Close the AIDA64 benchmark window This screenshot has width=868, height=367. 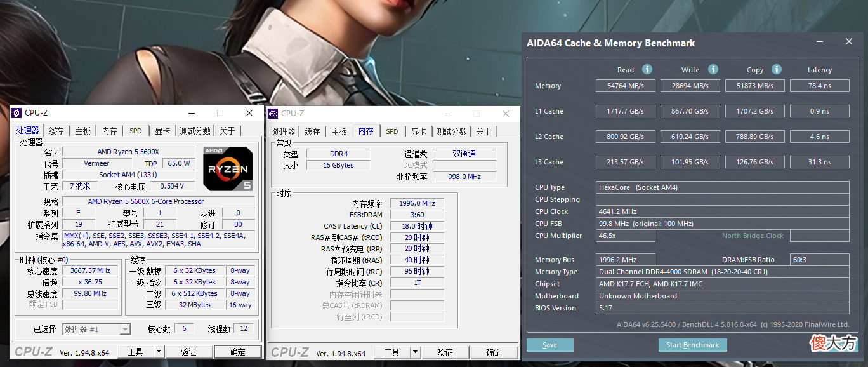tap(849, 42)
